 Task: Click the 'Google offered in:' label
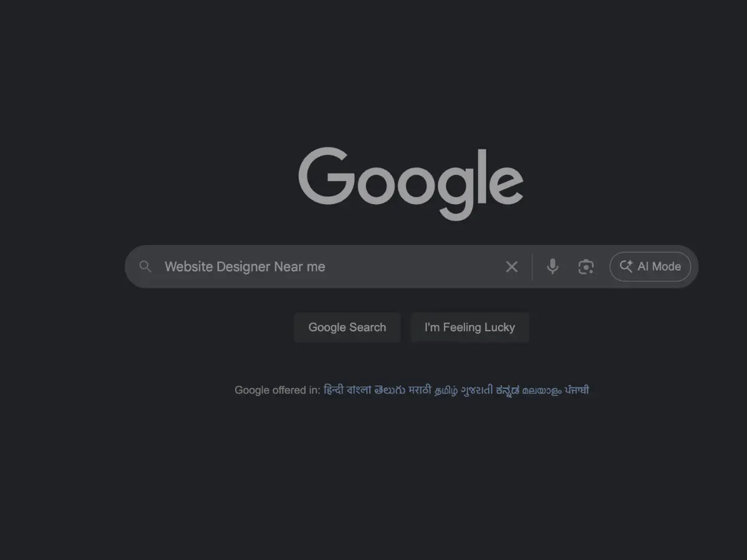tap(278, 390)
